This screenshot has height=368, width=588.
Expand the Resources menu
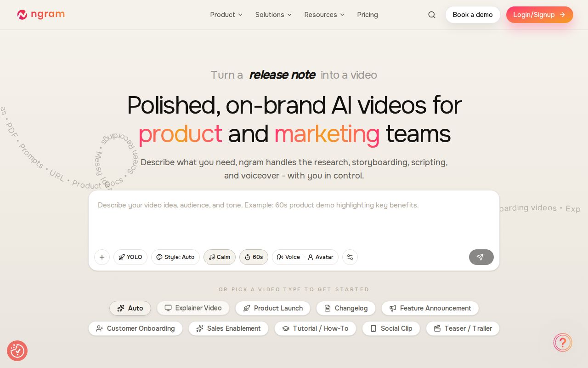tap(324, 15)
